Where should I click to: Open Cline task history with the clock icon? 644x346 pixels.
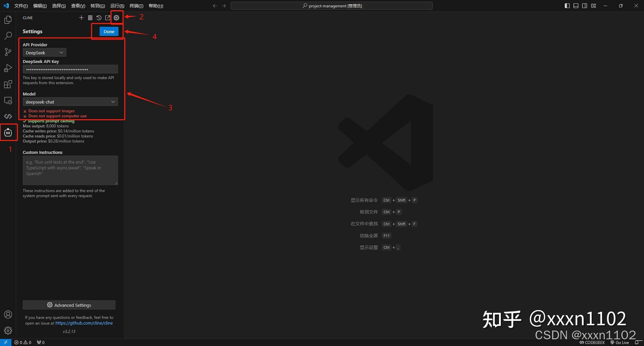pyautogui.click(x=99, y=18)
